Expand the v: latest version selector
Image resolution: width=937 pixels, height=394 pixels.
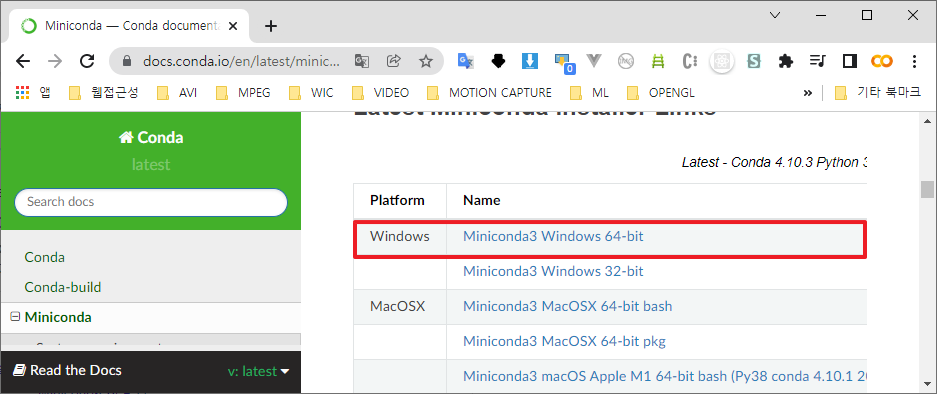(259, 371)
